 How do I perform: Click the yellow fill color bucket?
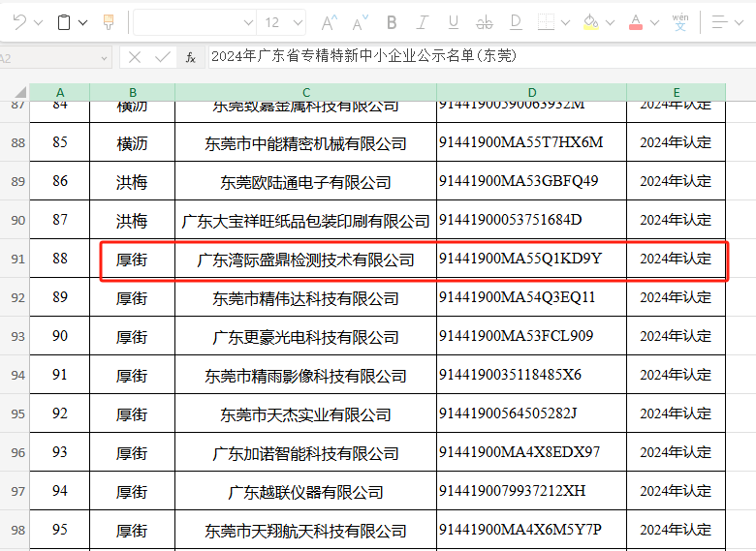tap(590, 22)
